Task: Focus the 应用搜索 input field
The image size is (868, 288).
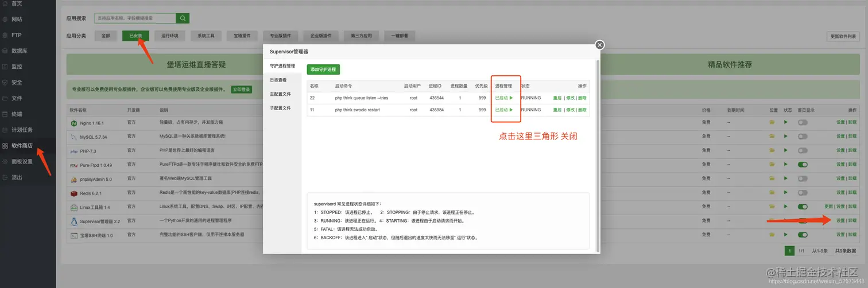Action: (135, 18)
